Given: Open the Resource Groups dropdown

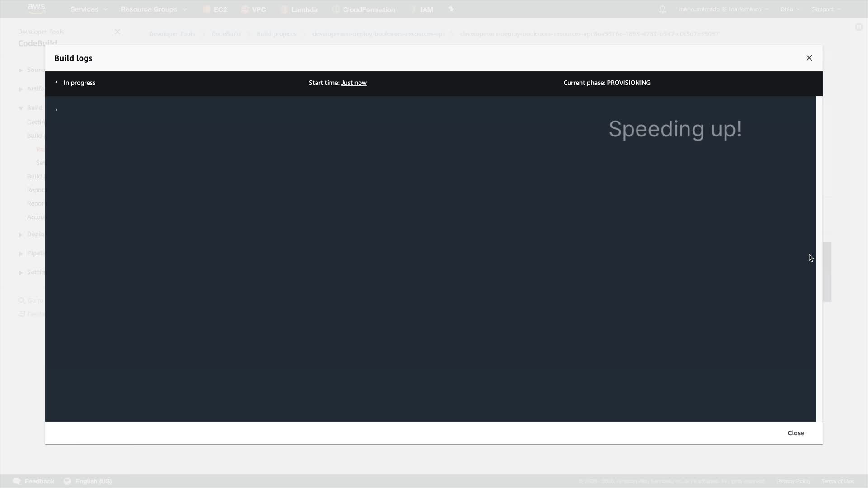Looking at the screenshot, I should (x=153, y=9).
